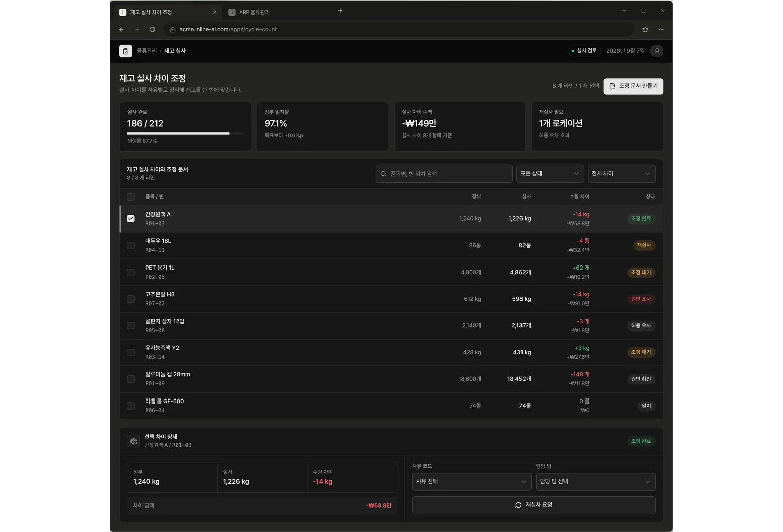Select the 재고 실사 차이 조정 browser tab
The width and height of the screenshot is (783, 532).
tap(168, 12)
